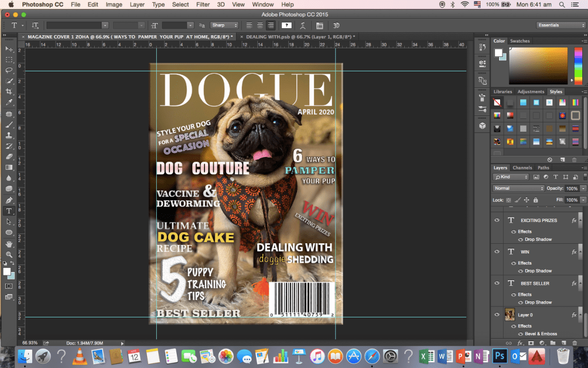Viewport: 588px width, 368px height.
Task: Click the text color swatch in options bar
Action: click(x=286, y=25)
